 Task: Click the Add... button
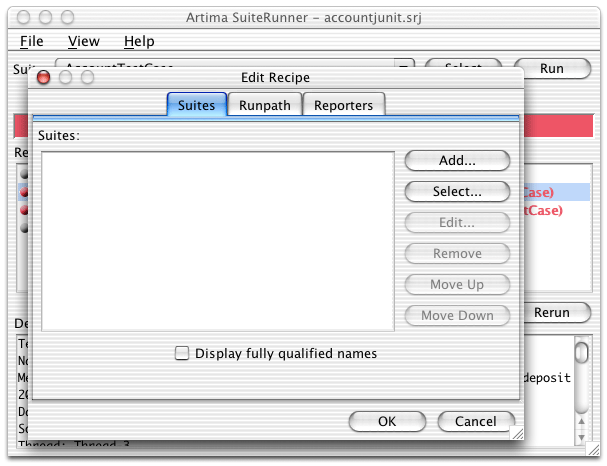tap(457, 160)
